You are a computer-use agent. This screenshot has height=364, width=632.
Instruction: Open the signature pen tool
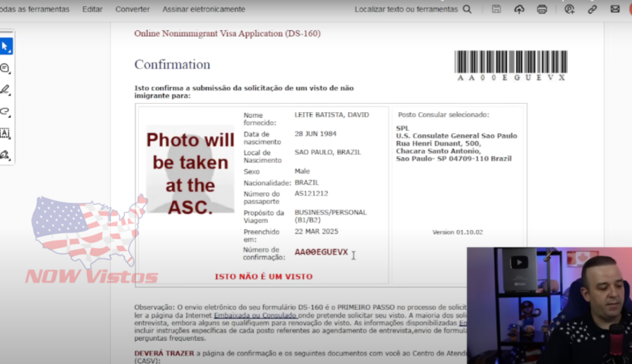click(5, 154)
